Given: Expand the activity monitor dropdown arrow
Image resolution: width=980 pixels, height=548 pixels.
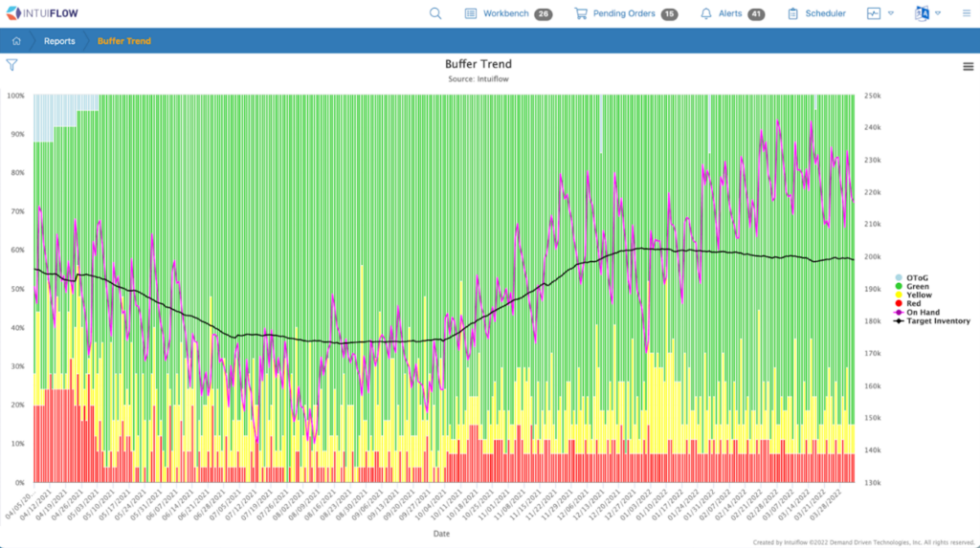Looking at the screenshot, I should [x=891, y=13].
